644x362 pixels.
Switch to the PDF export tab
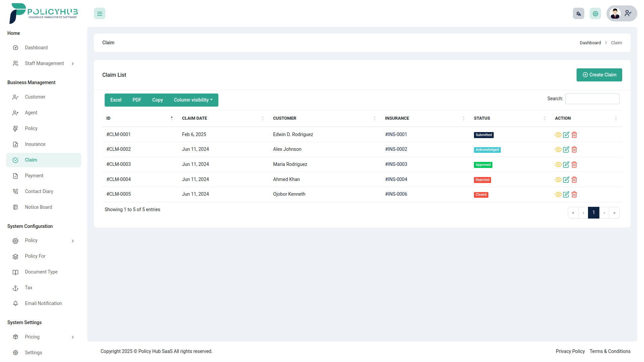pyautogui.click(x=137, y=100)
